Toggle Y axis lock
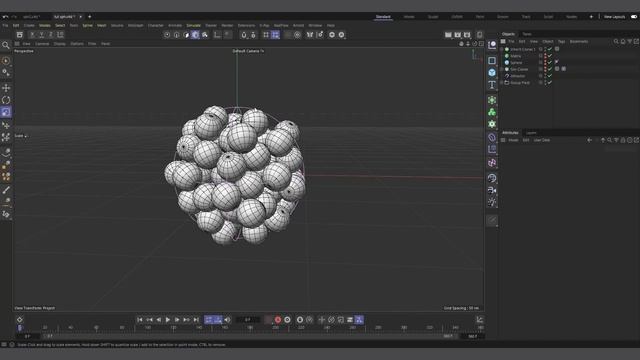Image resolution: width=640 pixels, height=360 pixels. click(x=42, y=35)
